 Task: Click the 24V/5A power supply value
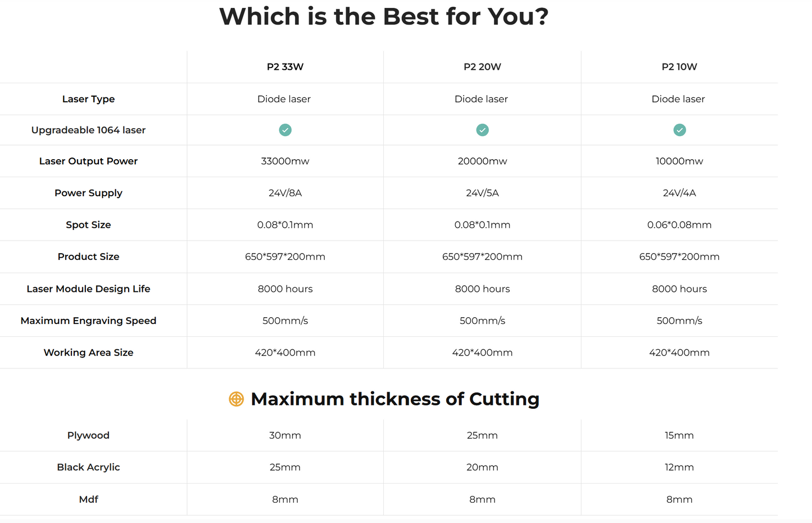click(482, 193)
